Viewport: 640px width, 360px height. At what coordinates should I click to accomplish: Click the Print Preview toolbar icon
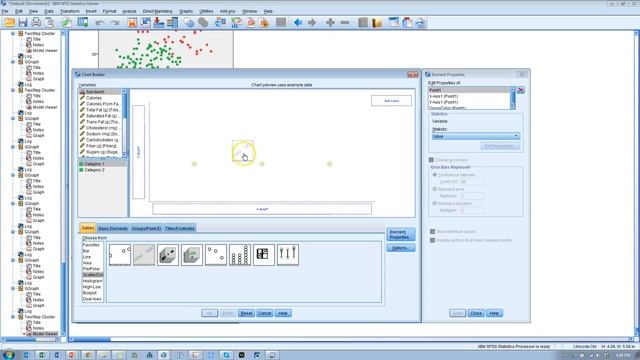[50, 22]
